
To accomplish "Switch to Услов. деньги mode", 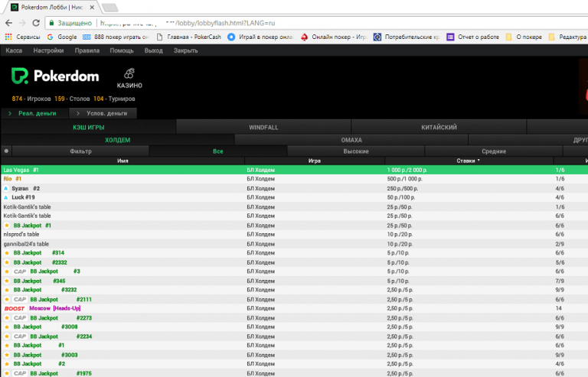I will [x=103, y=113].
